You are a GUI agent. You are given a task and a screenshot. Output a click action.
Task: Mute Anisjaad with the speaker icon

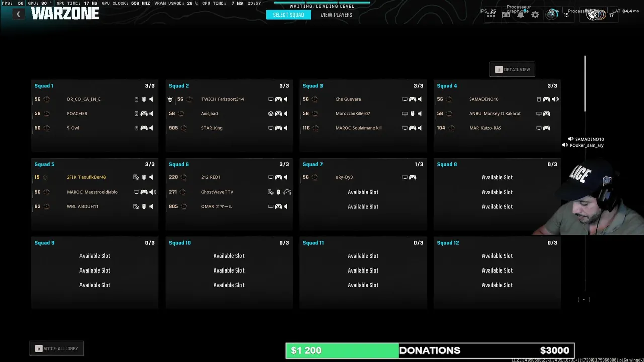tap(286, 114)
